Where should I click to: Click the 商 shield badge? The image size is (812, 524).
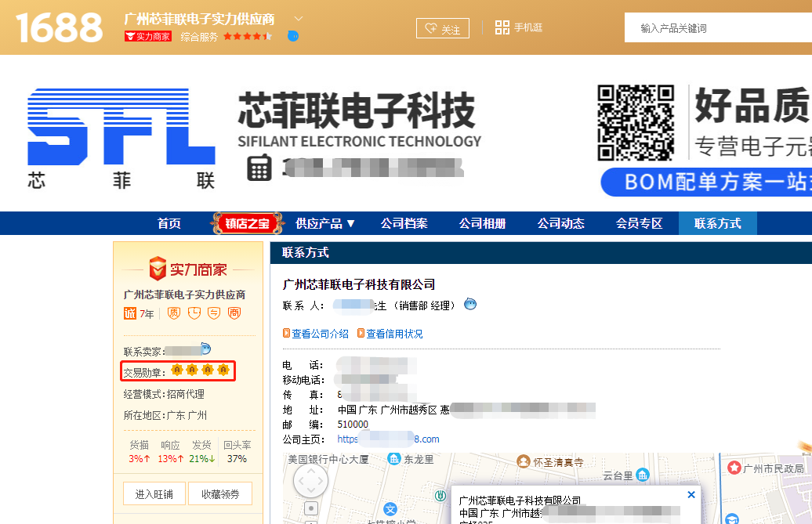[234, 313]
